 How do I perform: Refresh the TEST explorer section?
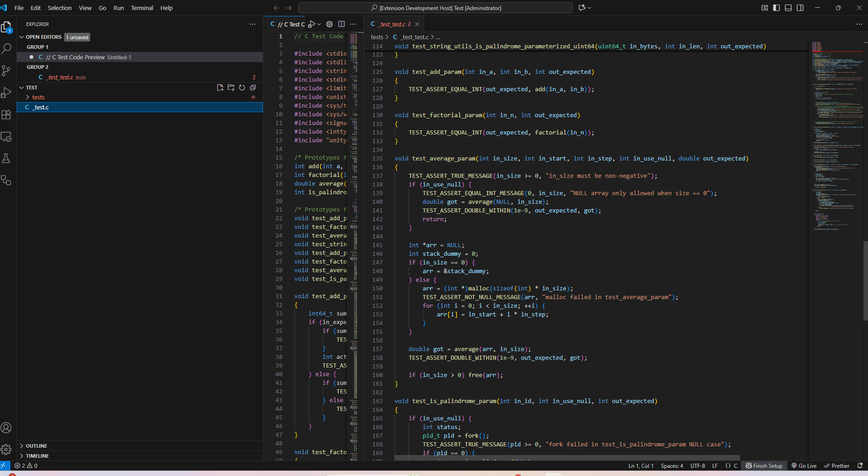coord(242,88)
